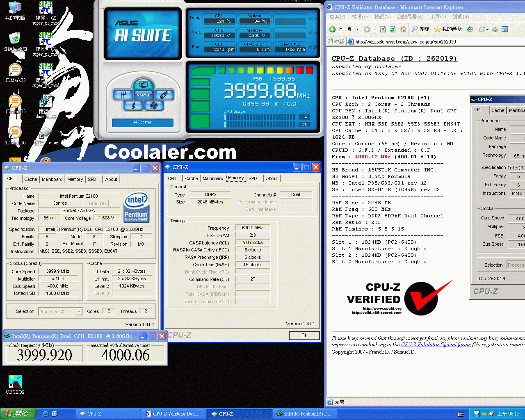Switch to CPU tab in middle CPU-Z

pyautogui.click(x=172, y=178)
